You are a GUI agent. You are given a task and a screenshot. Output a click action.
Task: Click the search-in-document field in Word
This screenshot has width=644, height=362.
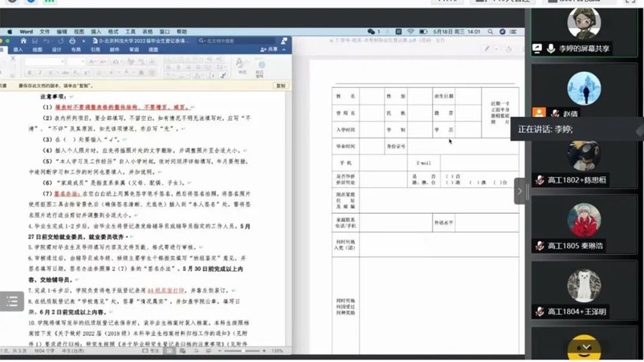point(236,41)
